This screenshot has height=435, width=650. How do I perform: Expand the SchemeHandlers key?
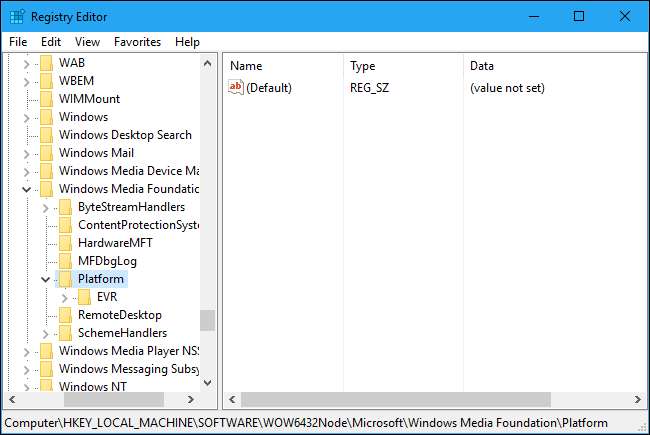46,333
